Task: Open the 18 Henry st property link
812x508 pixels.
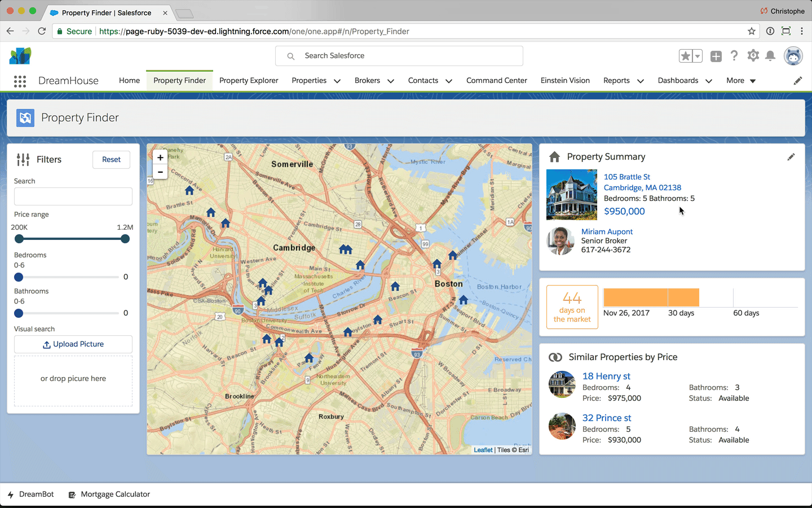Action: click(606, 376)
